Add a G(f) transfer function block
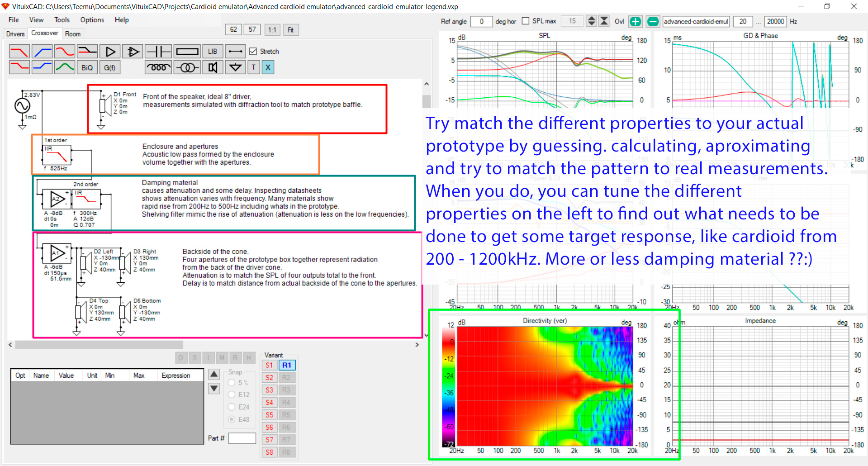868x466 pixels. (110, 67)
